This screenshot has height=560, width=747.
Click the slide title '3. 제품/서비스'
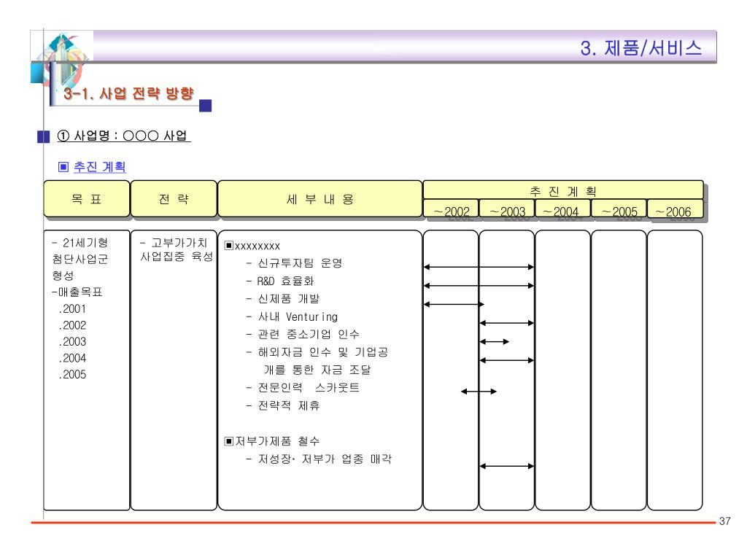[x=640, y=48]
